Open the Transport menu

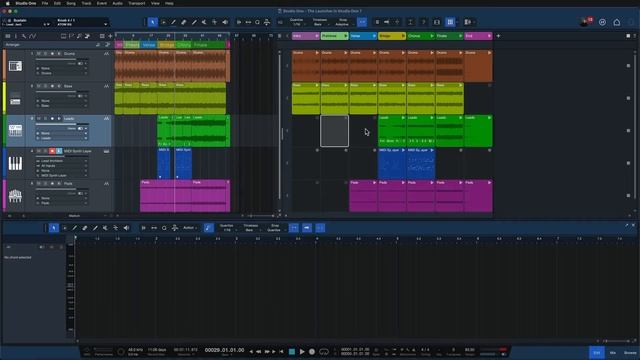click(137, 3)
